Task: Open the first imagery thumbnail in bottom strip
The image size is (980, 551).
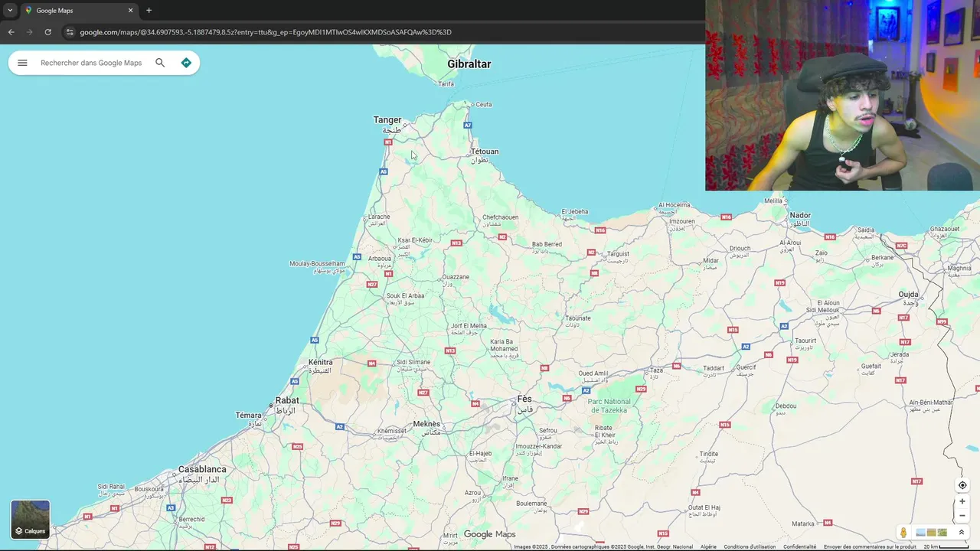Action: (920, 533)
